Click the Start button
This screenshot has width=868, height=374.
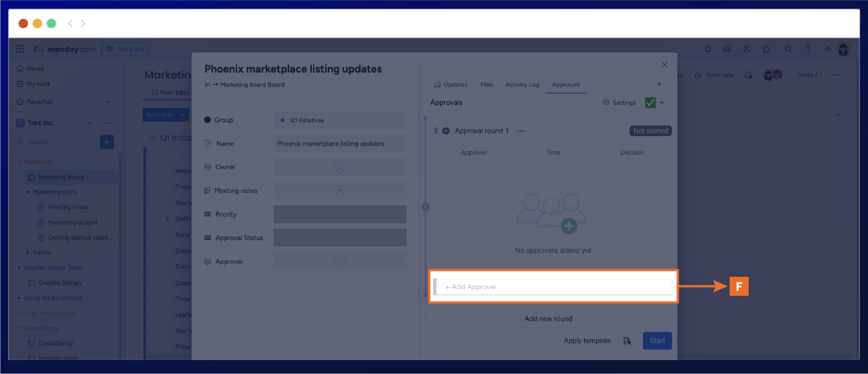tap(657, 341)
